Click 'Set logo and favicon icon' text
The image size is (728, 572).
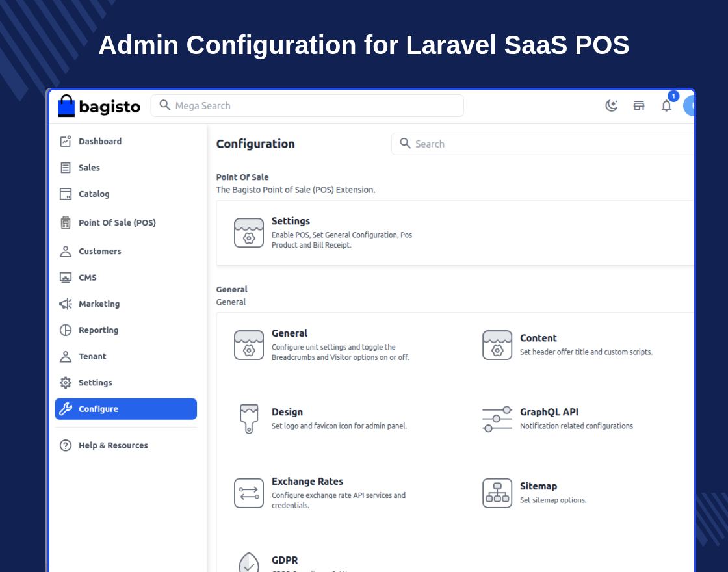(339, 426)
